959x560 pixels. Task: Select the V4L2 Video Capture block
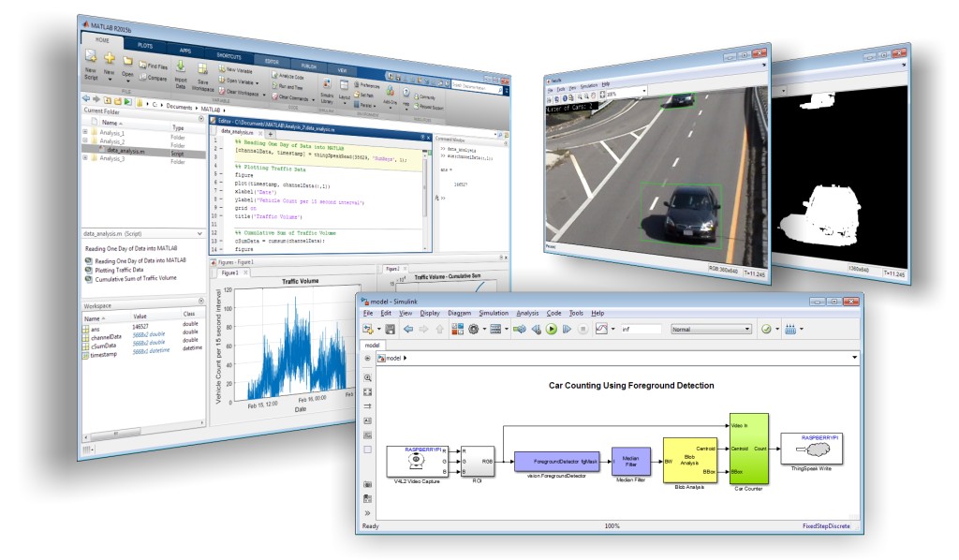tap(418, 462)
